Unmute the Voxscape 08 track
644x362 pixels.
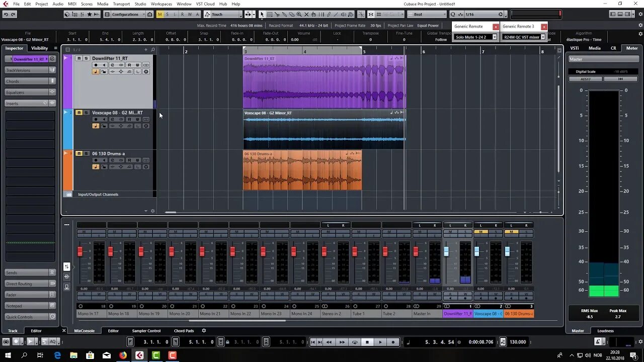(x=79, y=113)
